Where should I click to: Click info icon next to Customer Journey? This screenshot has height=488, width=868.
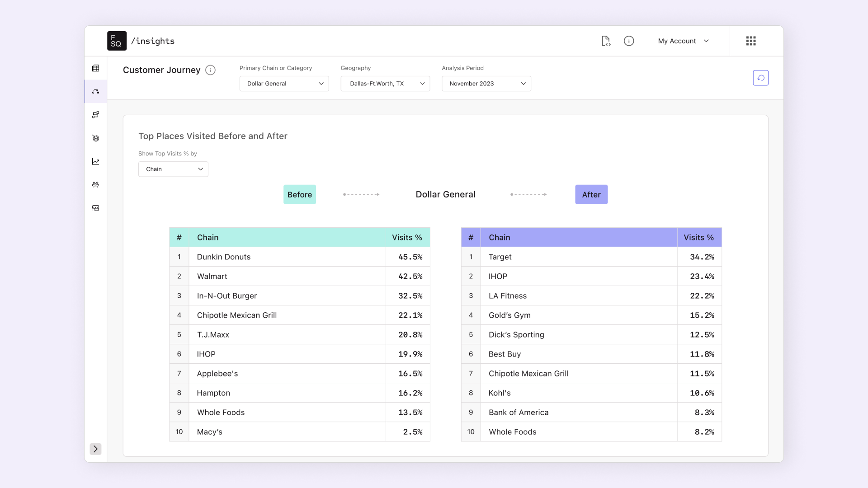pyautogui.click(x=210, y=70)
